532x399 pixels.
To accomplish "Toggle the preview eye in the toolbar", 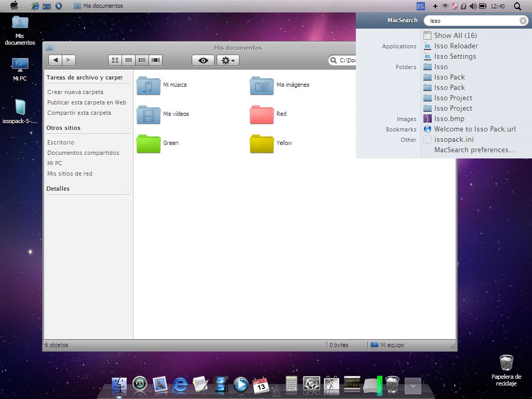I will point(203,60).
